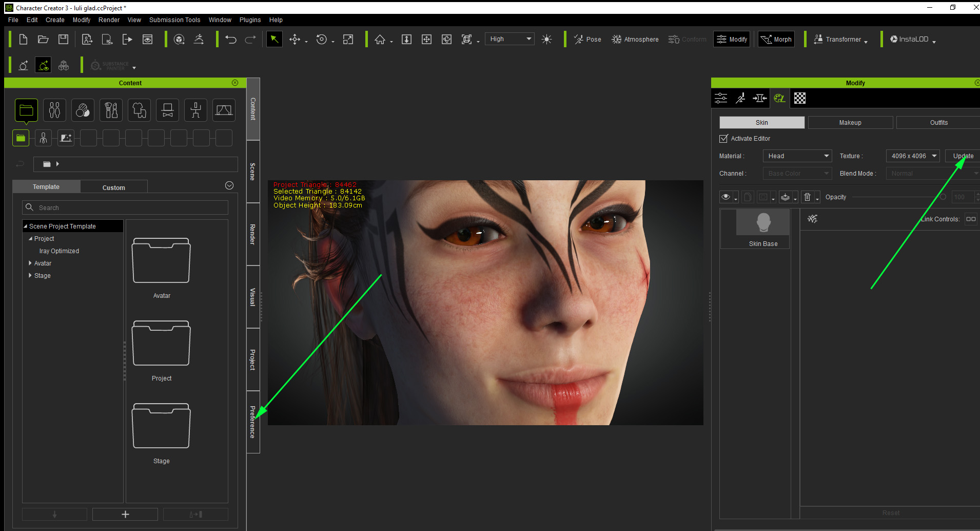Image resolution: width=980 pixels, height=531 pixels.
Task: Toggle the Link Controls button
Action: point(971,219)
